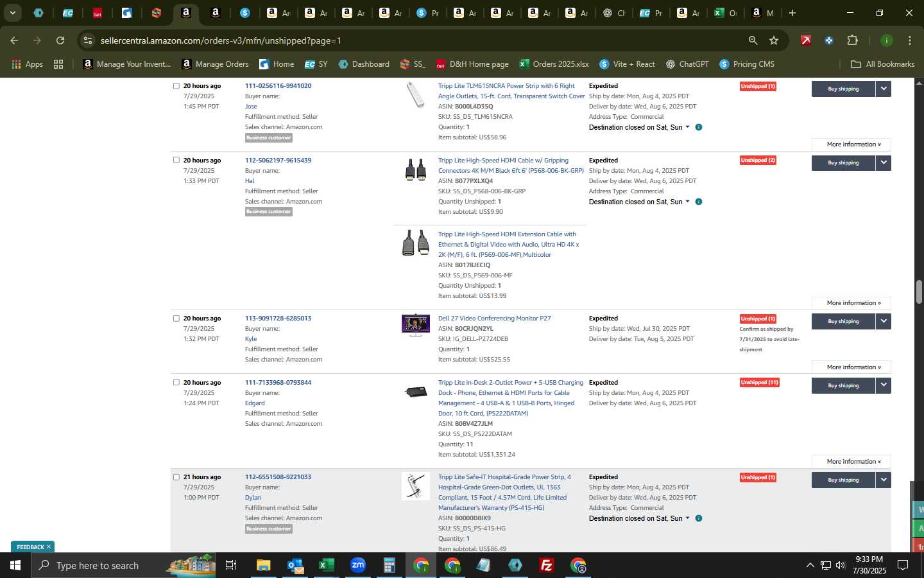Expand Destination closed dropdown in Jose's order
This screenshot has width=924, height=578.
(639, 127)
